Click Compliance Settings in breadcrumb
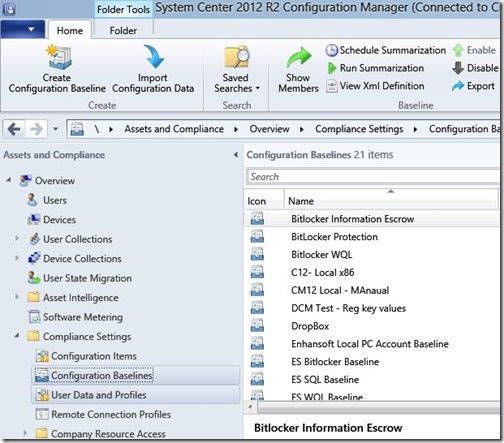 (359, 129)
